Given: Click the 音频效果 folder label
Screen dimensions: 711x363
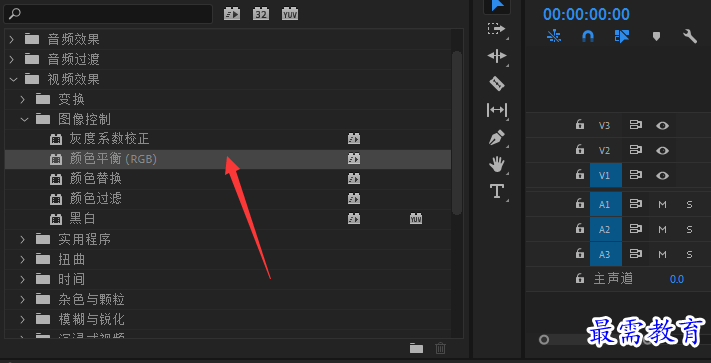Looking at the screenshot, I should [x=73, y=39].
